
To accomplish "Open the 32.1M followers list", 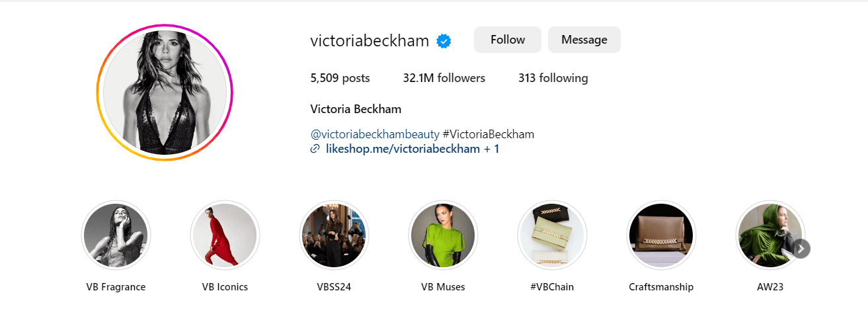I will (x=444, y=78).
